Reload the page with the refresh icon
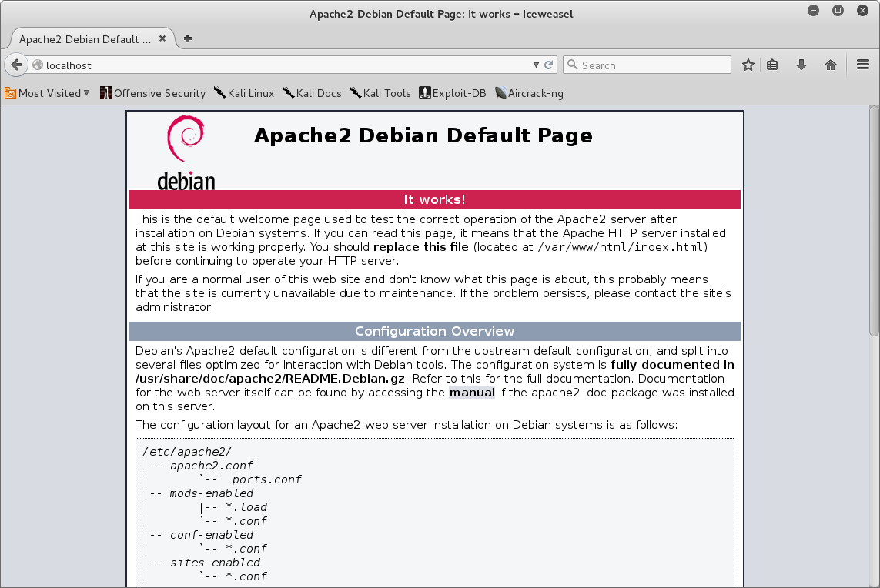The height and width of the screenshot is (588, 880). (x=549, y=65)
